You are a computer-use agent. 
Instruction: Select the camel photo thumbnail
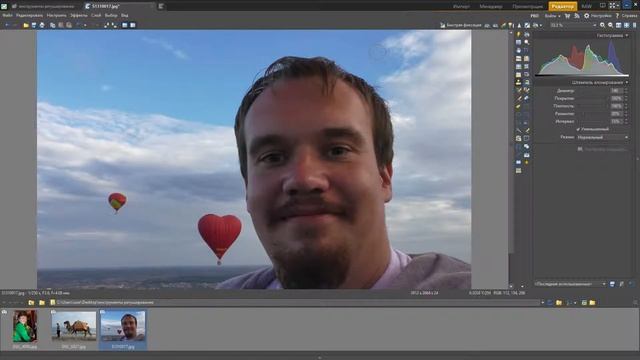(74, 326)
